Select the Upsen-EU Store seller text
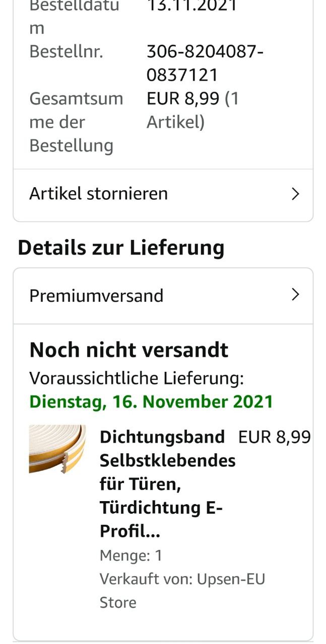The image size is (326, 644). [x=182, y=591]
